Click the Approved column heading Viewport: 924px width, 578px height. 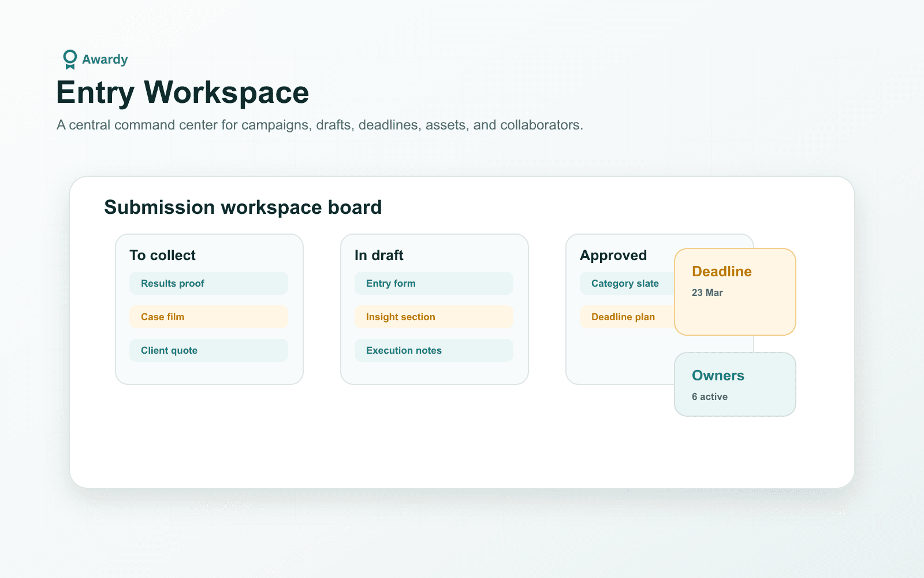pos(613,255)
